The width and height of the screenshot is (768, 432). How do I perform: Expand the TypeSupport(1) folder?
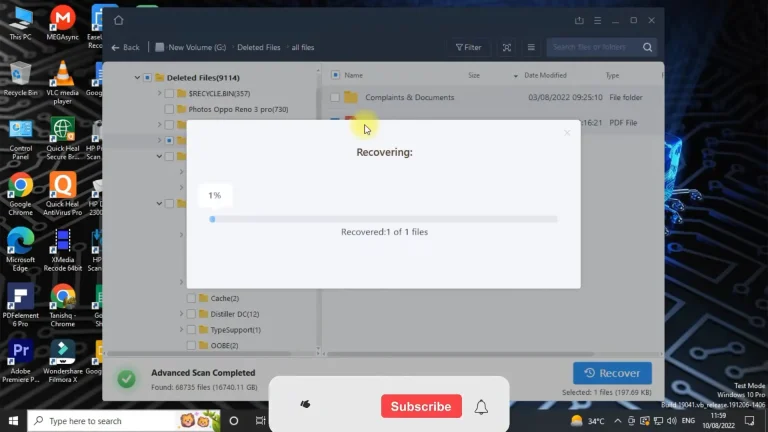181,330
